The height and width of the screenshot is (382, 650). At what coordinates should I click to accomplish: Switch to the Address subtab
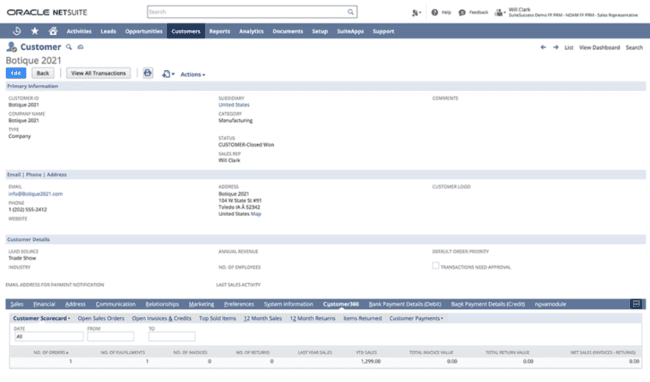[75, 304]
